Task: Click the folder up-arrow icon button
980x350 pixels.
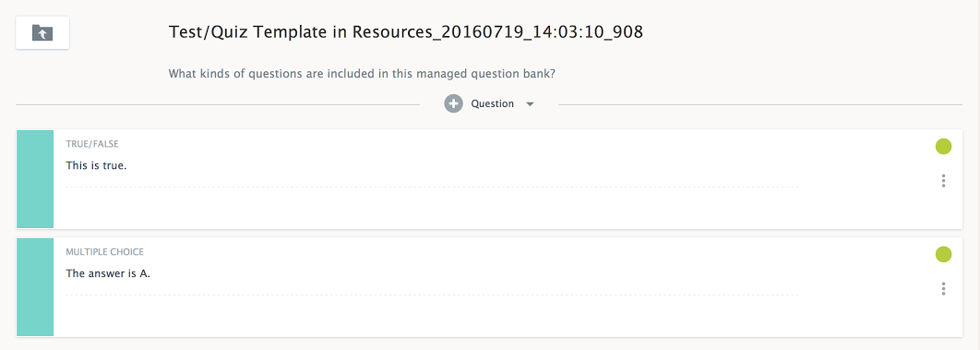Action: tap(42, 32)
